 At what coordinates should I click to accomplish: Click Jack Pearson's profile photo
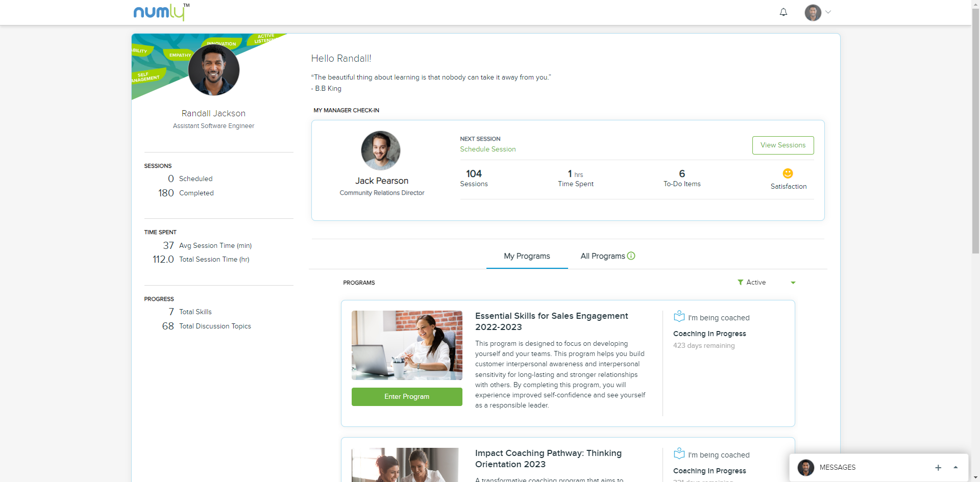tap(381, 150)
